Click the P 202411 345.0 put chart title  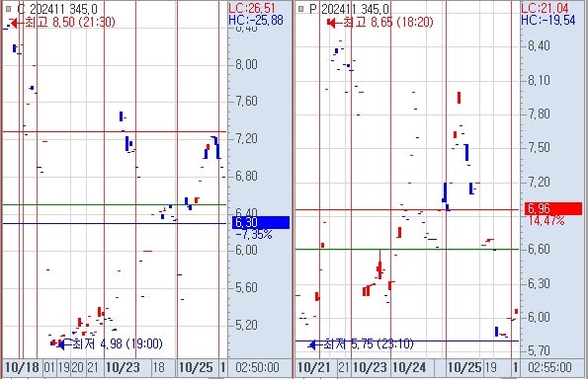pos(350,9)
